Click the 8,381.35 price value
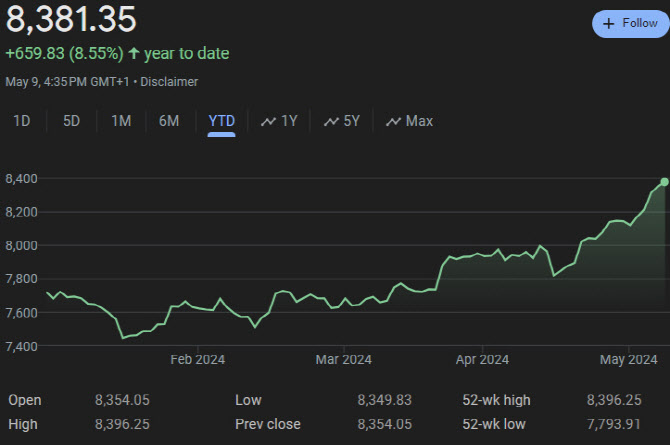 tap(71, 19)
